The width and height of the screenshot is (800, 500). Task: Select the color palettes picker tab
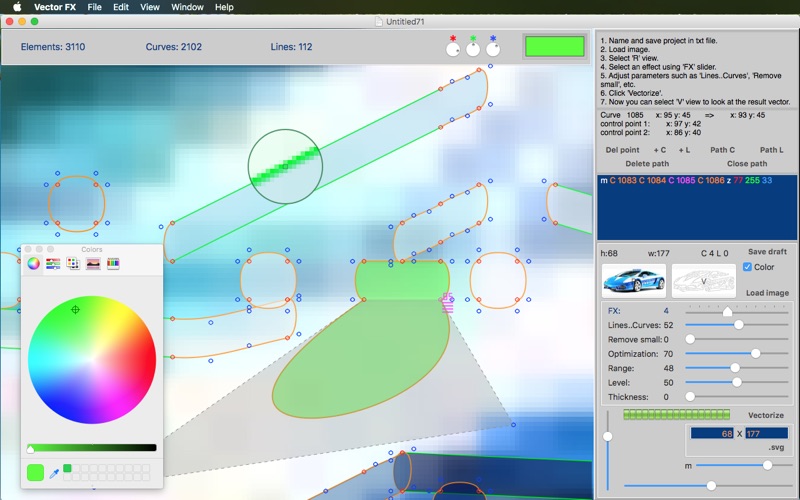pos(73,263)
